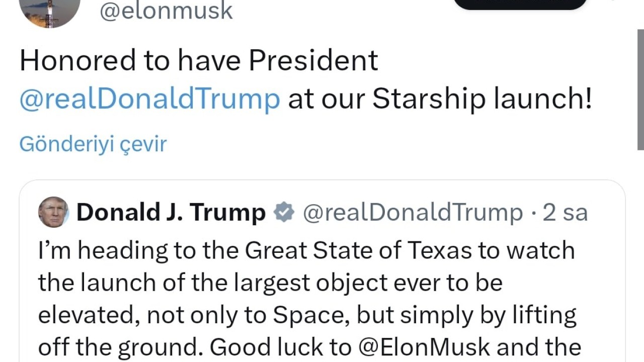Click the @realDonaldTrump mention in Musk's post
The height and width of the screenshot is (362, 644).
point(149,99)
